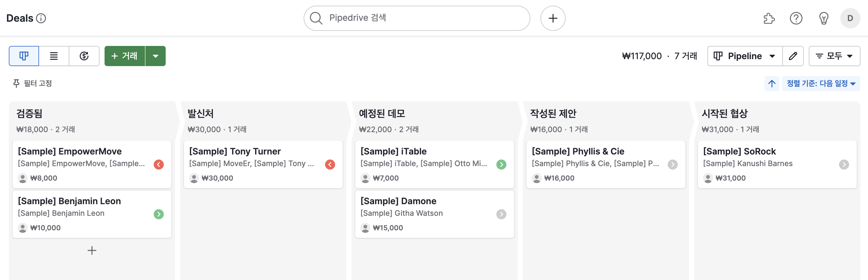Switch to the Pipeline kanban view icon

click(x=24, y=56)
